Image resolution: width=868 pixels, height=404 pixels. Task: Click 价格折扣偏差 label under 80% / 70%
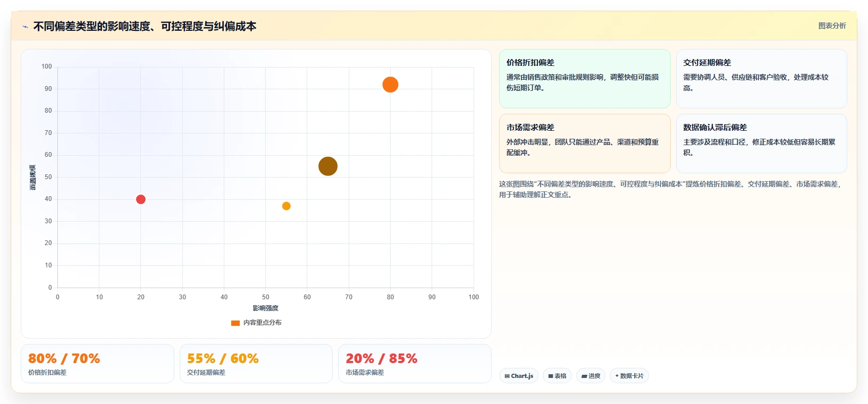(x=47, y=373)
